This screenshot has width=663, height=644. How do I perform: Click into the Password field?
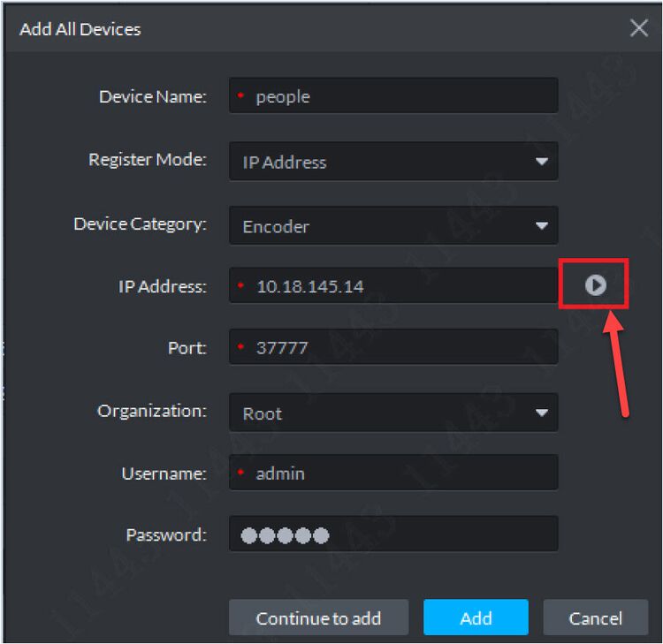click(x=393, y=535)
